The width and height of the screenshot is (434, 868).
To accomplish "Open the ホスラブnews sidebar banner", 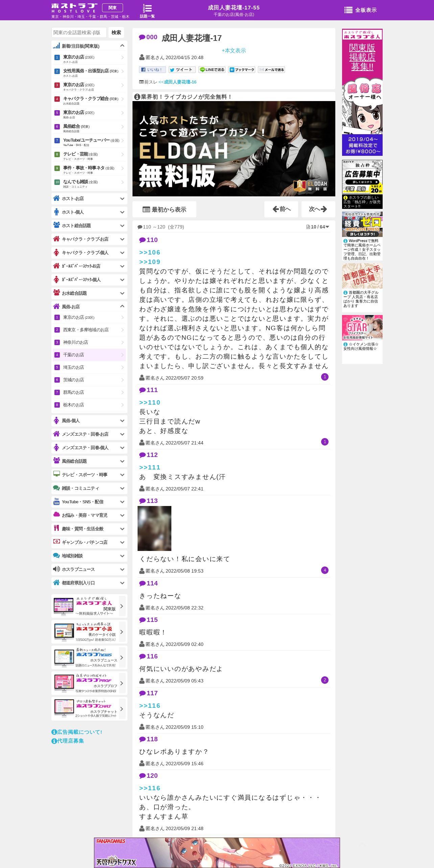I will (89, 657).
